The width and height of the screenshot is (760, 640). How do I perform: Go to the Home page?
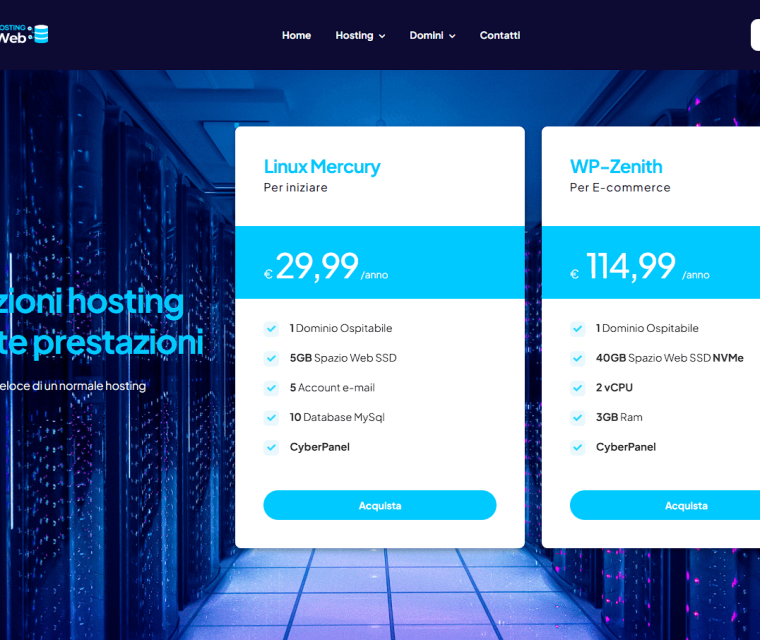[296, 35]
